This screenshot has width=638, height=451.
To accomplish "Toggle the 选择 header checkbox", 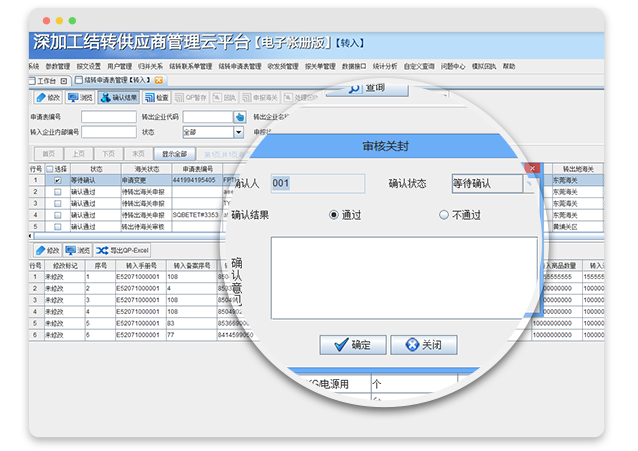I will [x=50, y=169].
